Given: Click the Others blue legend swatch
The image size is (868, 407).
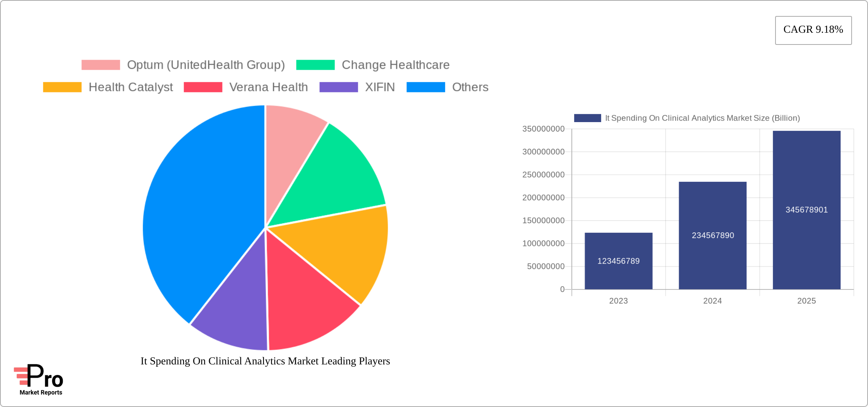Looking at the screenshot, I should (426, 87).
